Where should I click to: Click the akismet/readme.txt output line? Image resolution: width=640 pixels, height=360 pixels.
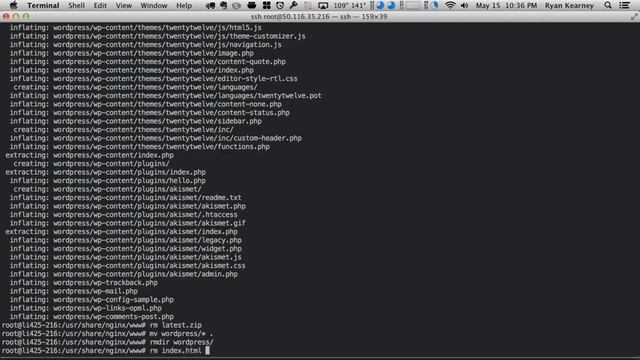(x=126, y=198)
